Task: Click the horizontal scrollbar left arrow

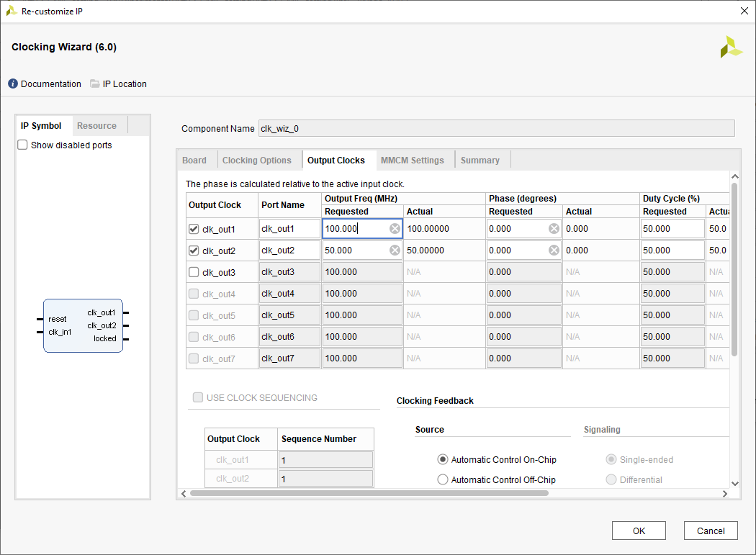Action: pyautogui.click(x=184, y=494)
